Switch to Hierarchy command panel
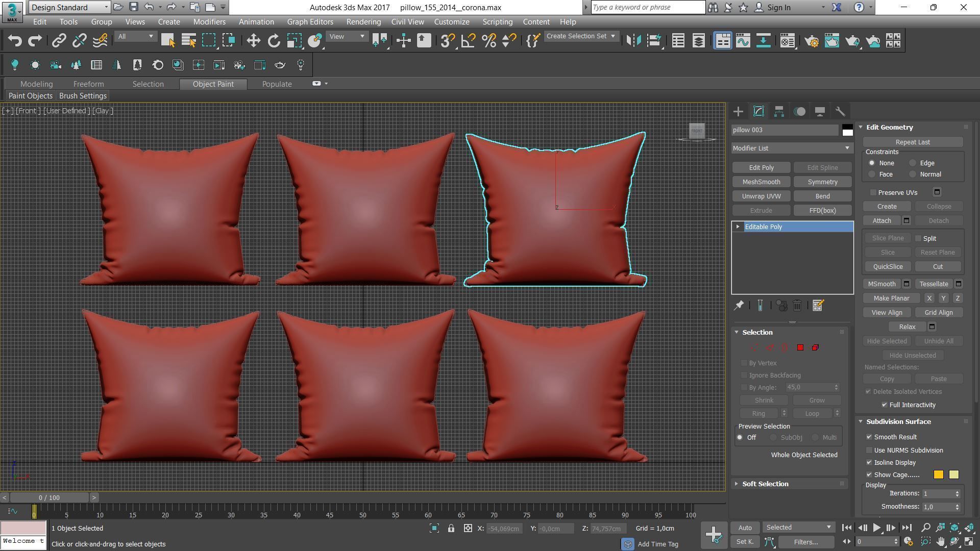This screenshot has height=551, width=980. (779, 111)
